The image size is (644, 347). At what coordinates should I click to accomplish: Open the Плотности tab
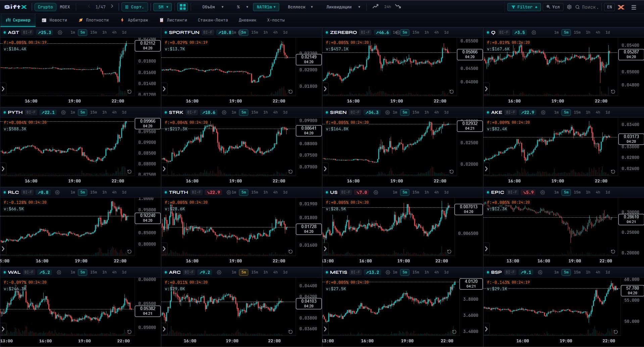point(94,20)
